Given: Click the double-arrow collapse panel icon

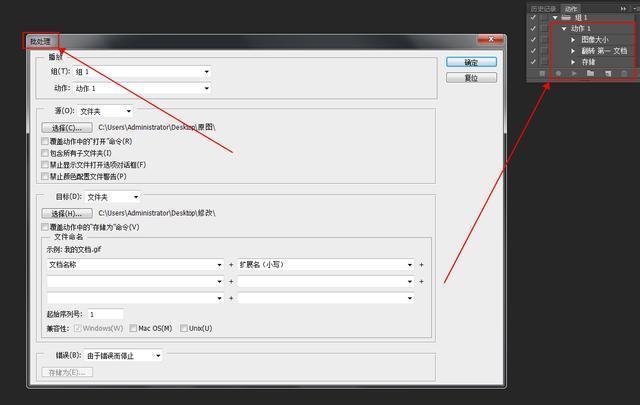Looking at the screenshot, I should tap(624, 8).
